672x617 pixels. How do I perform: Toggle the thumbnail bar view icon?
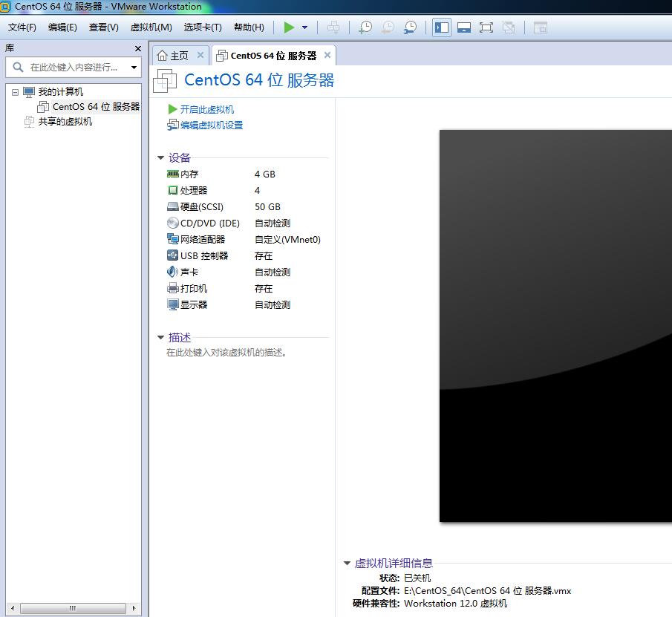[463, 27]
